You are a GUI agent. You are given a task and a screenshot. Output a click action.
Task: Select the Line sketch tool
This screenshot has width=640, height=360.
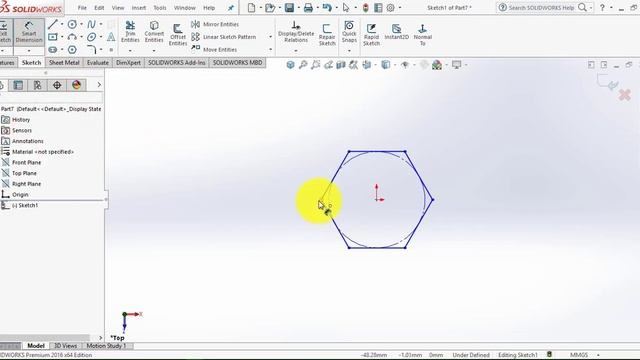click(x=53, y=24)
